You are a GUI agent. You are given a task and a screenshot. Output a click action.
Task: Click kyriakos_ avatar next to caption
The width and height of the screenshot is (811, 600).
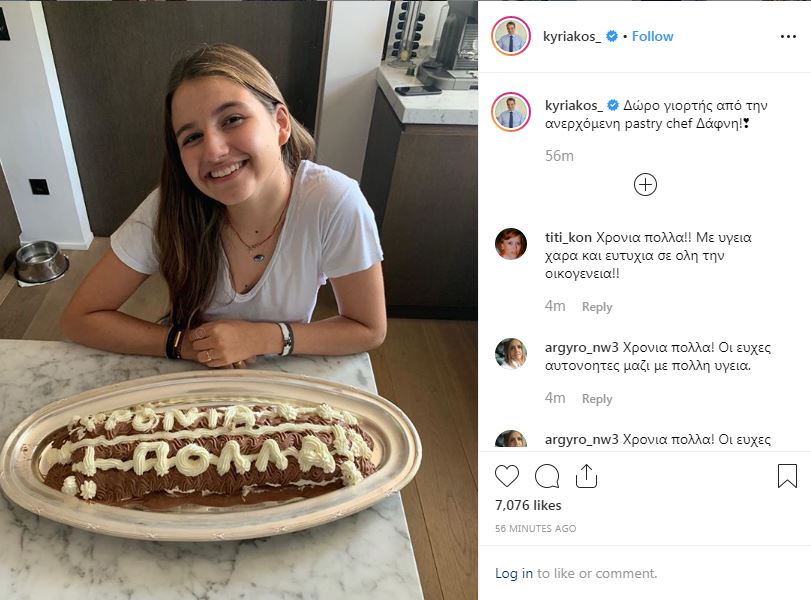pyautogui.click(x=511, y=111)
